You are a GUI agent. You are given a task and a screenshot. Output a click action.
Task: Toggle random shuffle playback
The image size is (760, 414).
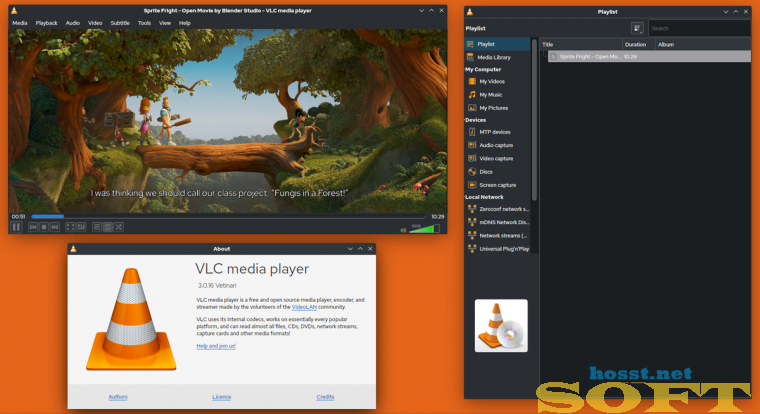(119, 227)
